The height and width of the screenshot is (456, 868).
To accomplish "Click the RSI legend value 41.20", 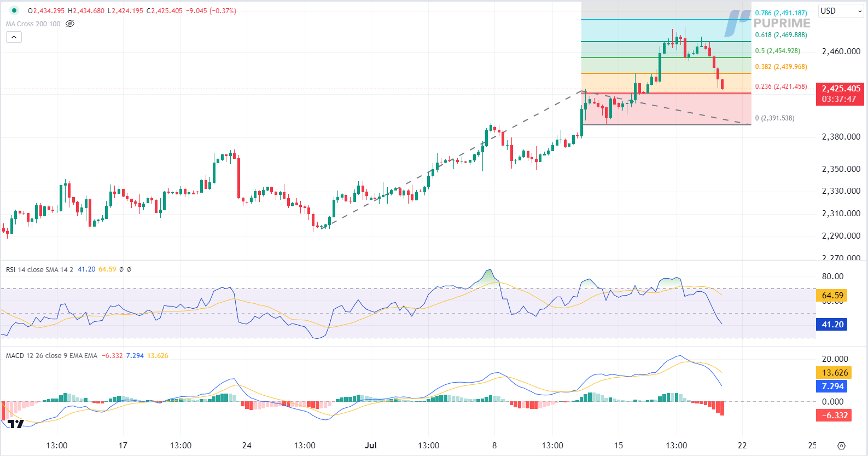I will click(x=86, y=269).
